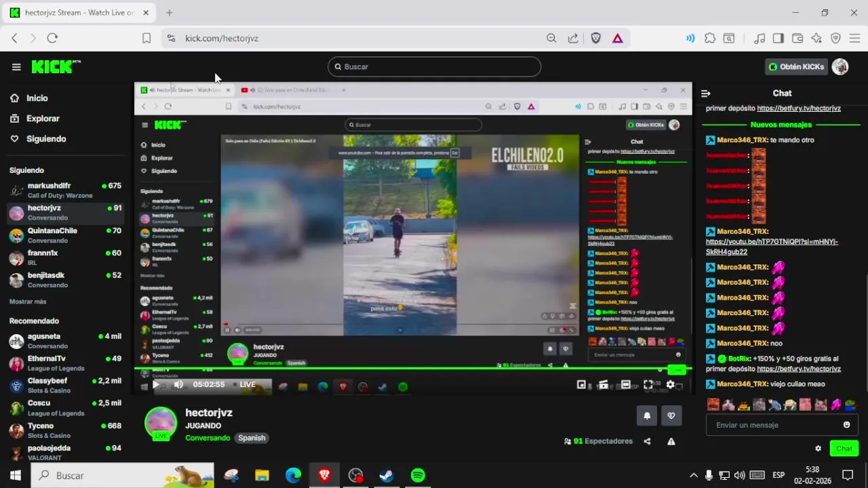The height and width of the screenshot is (488, 868).
Task: Open Tyceno recommended channel
Action: click(65, 430)
